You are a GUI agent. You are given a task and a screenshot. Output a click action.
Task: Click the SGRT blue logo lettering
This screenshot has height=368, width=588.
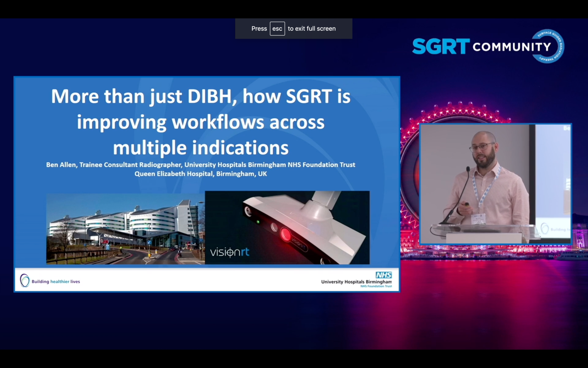440,47
